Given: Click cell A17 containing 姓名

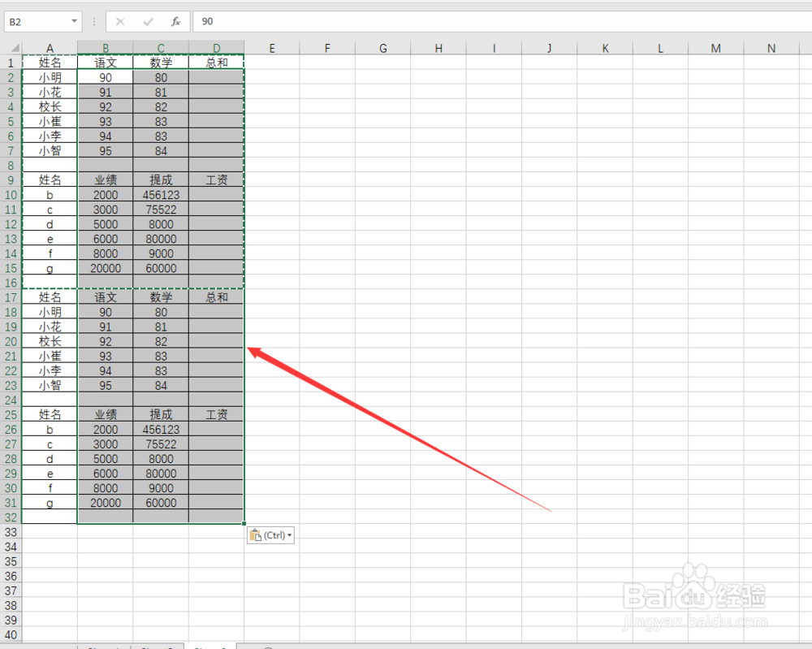Looking at the screenshot, I should (x=50, y=297).
